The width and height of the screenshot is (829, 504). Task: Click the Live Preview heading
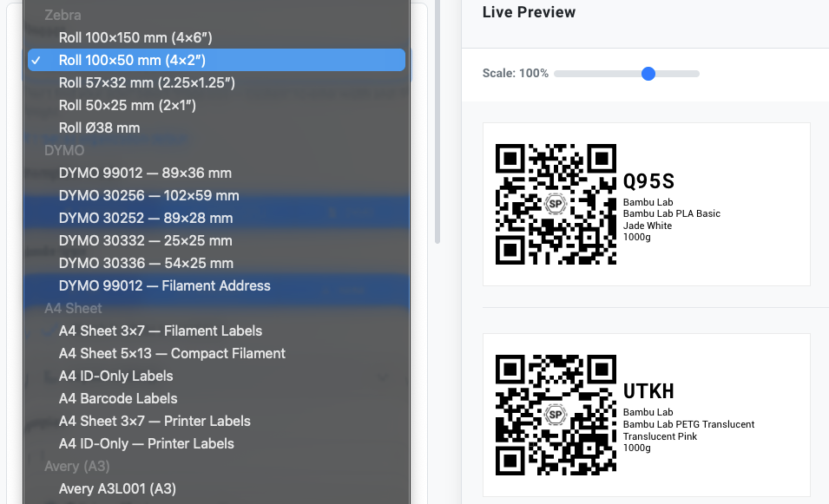529,12
